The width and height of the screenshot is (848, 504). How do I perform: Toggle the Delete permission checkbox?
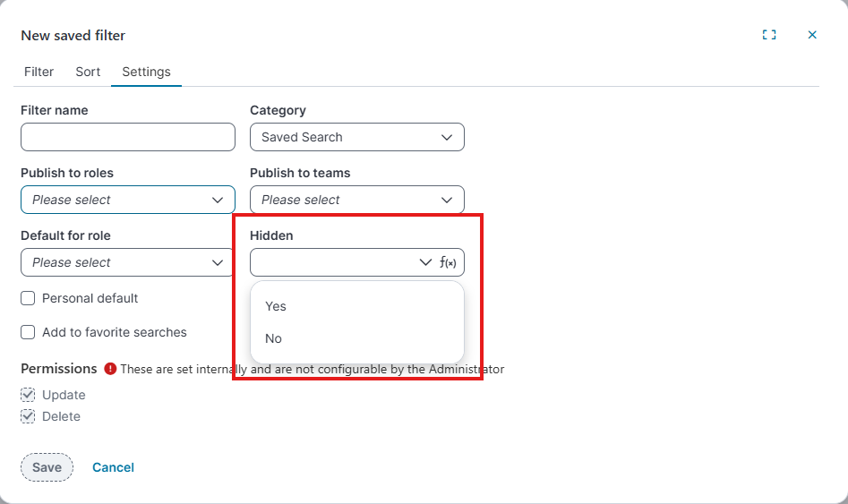tap(28, 416)
